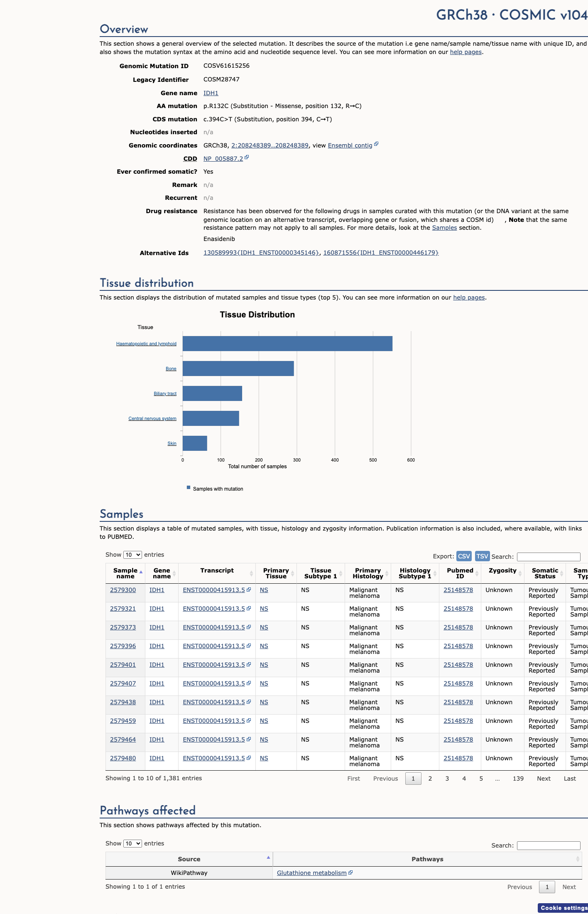
Task: Click external icon of transcript in row 2579373
Action: pos(249,627)
